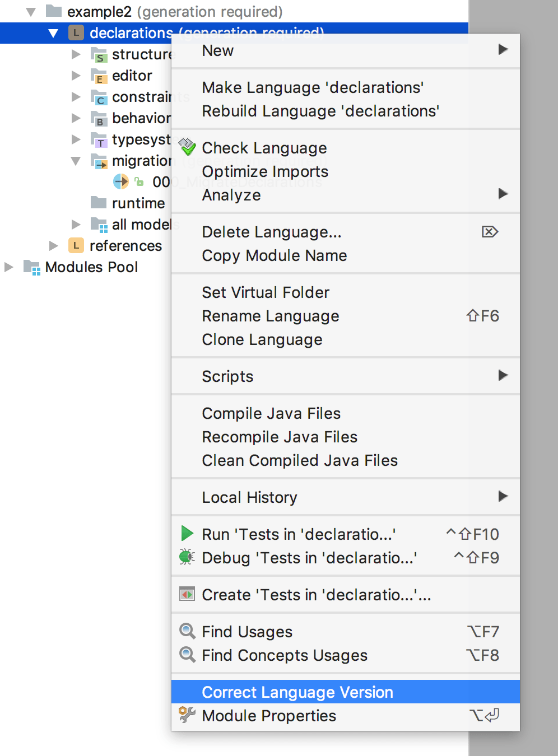This screenshot has width=558, height=756.
Task: Collapse the declarations language node
Action: [53, 34]
